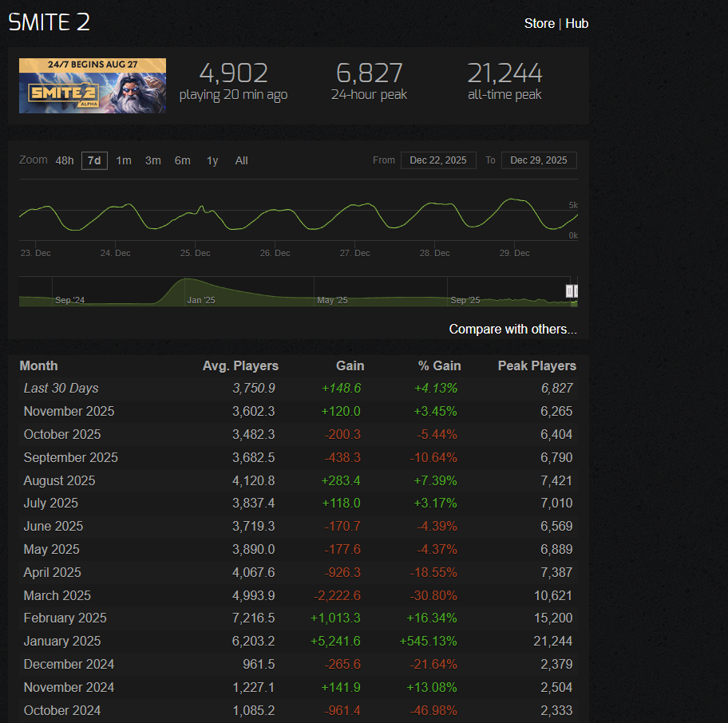The width and height of the screenshot is (728, 723).
Task: Click the % Gain column header
Action: (x=439, y=365)
